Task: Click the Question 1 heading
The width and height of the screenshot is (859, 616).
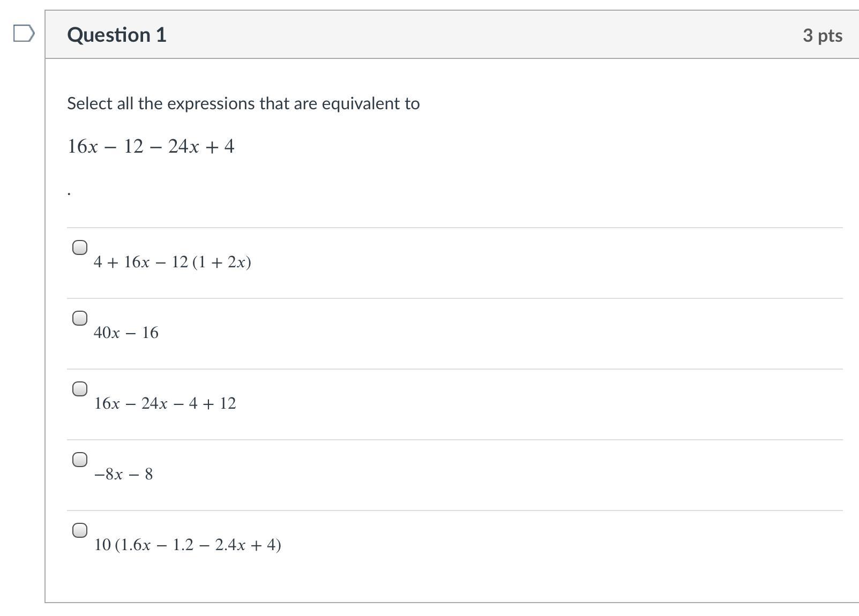Action: (x=117, y=35)
